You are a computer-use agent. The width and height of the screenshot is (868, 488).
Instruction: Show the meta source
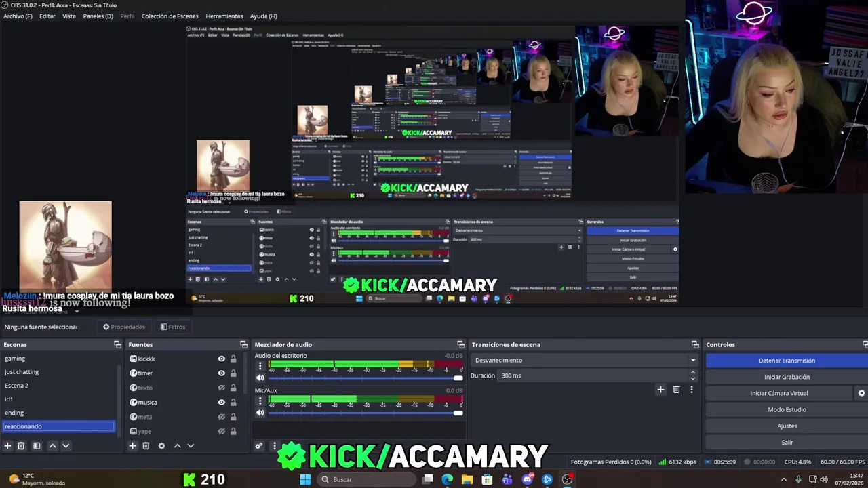tap(221, 417)
